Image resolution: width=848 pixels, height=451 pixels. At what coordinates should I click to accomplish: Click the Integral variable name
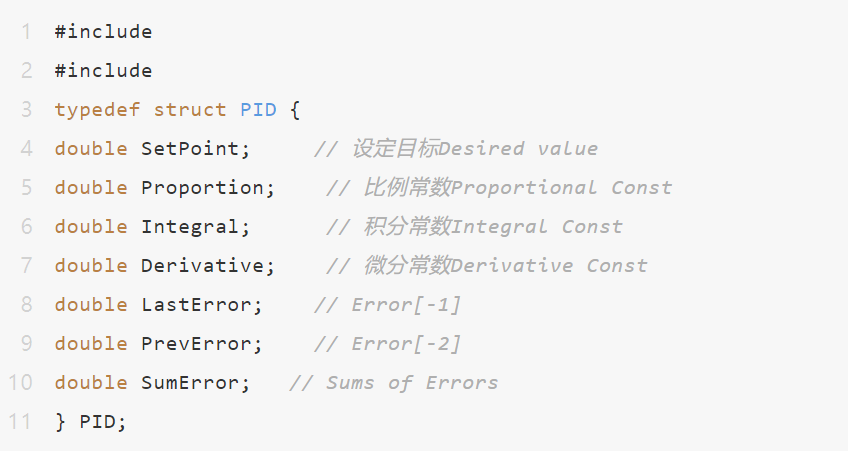[190, 227]
